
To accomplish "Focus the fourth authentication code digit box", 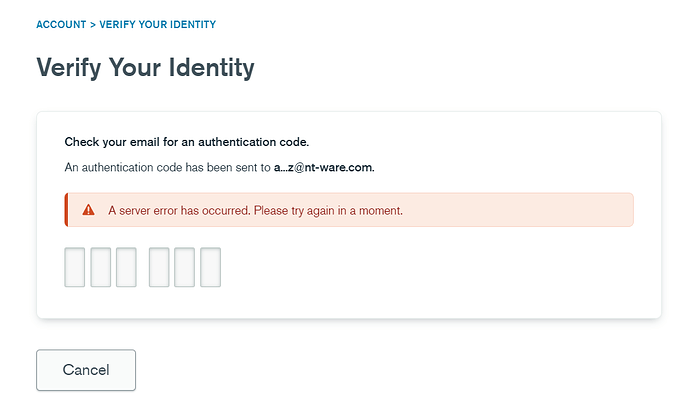I will pyautogui.click(x=159, y=267).
